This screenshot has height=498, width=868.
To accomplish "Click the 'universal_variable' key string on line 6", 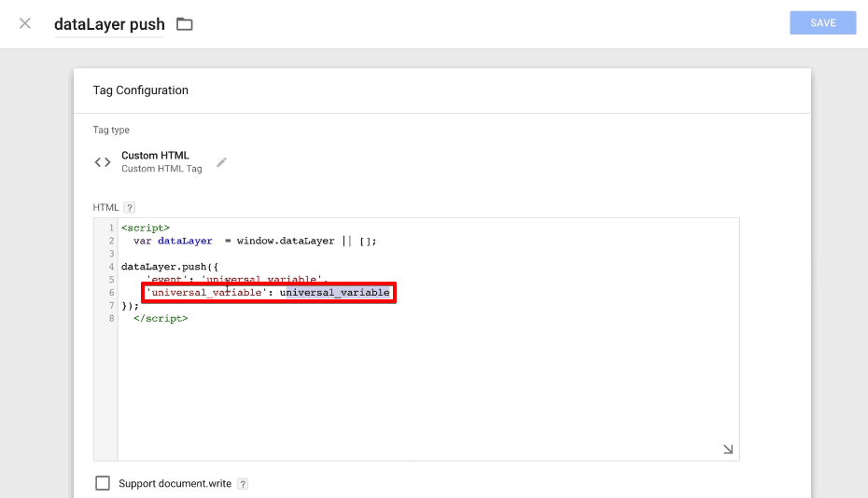I will [206, 292].
